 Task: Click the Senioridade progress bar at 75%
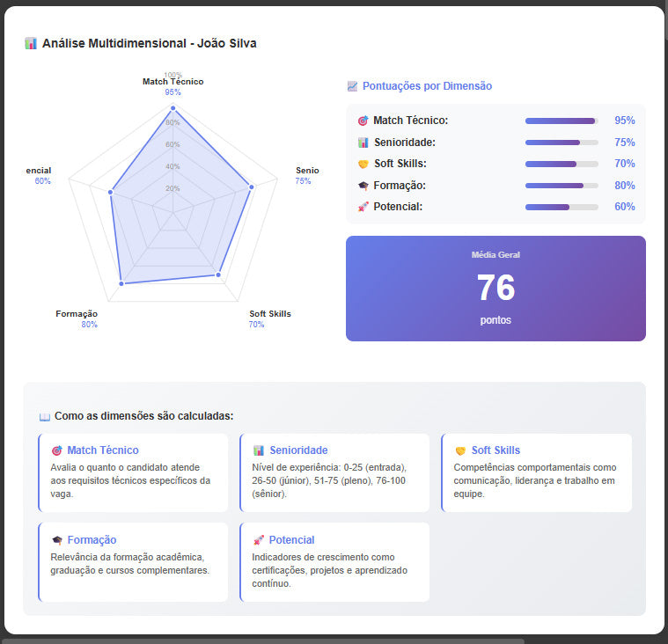click(x=562, y=143)
